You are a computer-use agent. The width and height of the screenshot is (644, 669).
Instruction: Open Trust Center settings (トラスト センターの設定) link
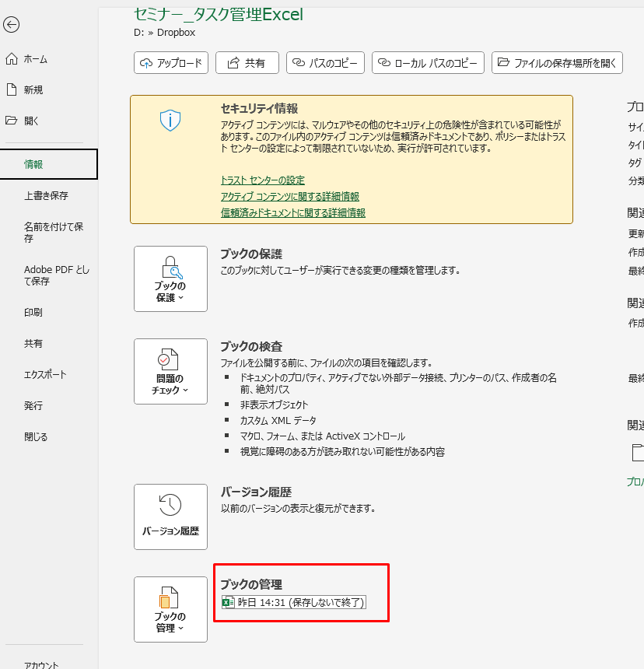[x=262, y=180]
